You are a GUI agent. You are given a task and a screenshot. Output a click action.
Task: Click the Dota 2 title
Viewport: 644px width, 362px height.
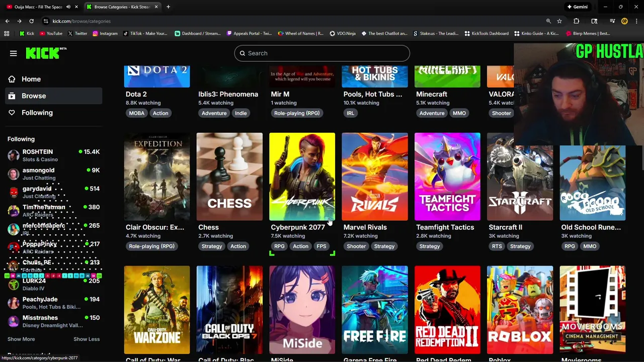pos(136,94)
